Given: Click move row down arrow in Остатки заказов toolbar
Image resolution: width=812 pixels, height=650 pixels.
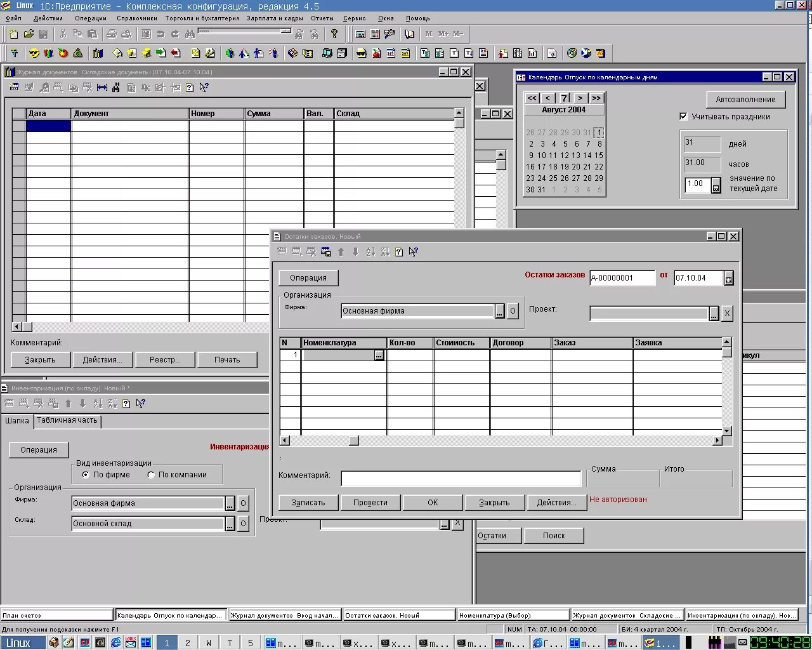Looking at the screenshot, I should click(355, 252).
